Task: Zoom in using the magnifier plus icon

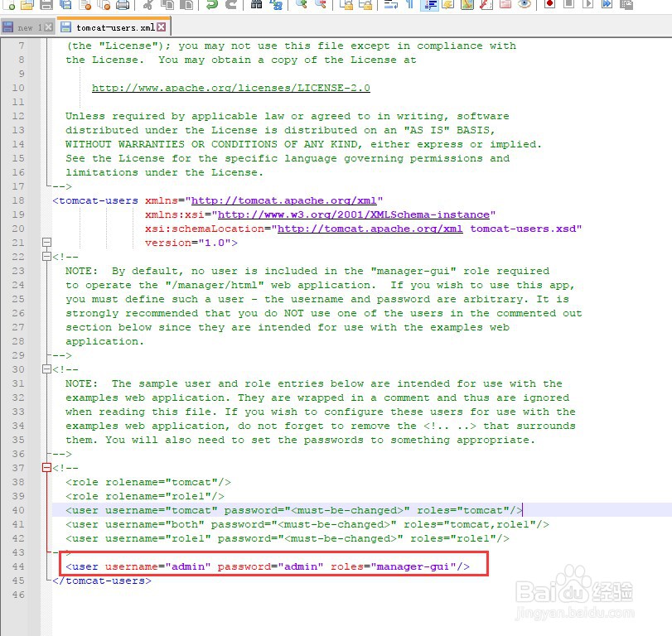Action: 302,4
